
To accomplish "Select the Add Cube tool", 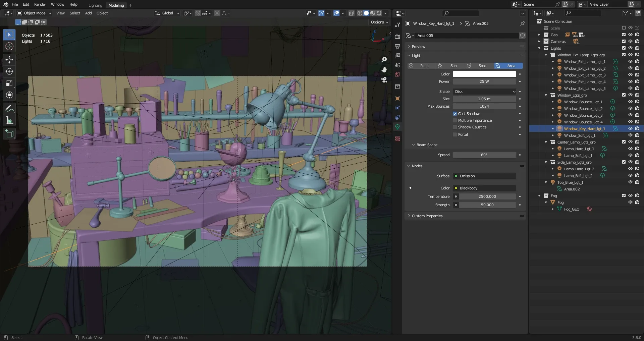I will (x=9, y=133).
